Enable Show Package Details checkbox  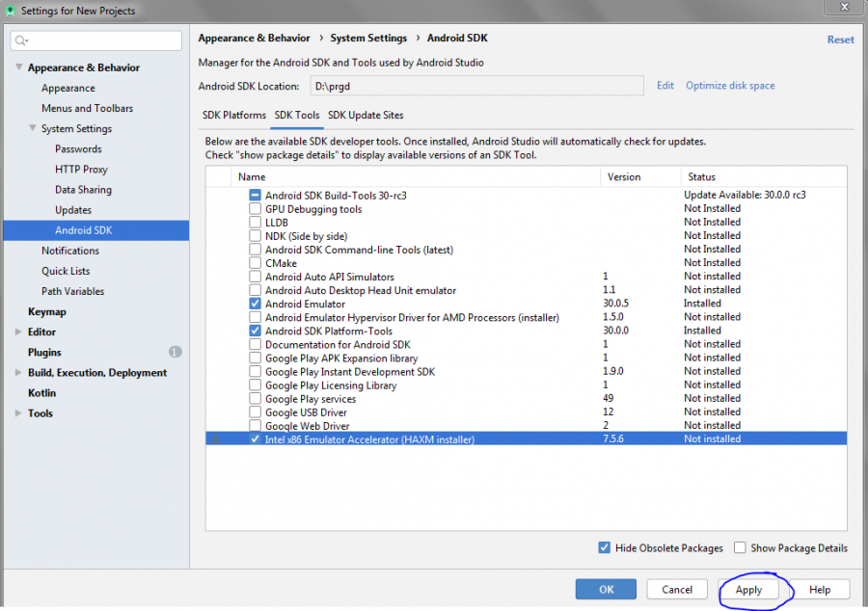[x=740, y=547]
